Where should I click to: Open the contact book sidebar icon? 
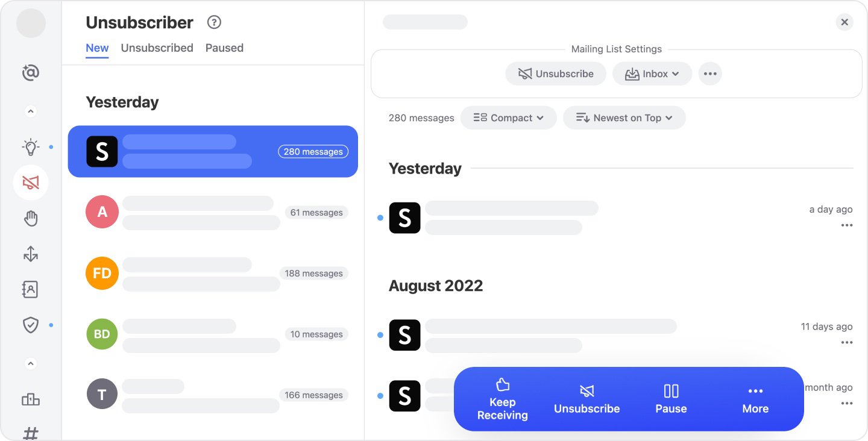click(x=30, y=289)
